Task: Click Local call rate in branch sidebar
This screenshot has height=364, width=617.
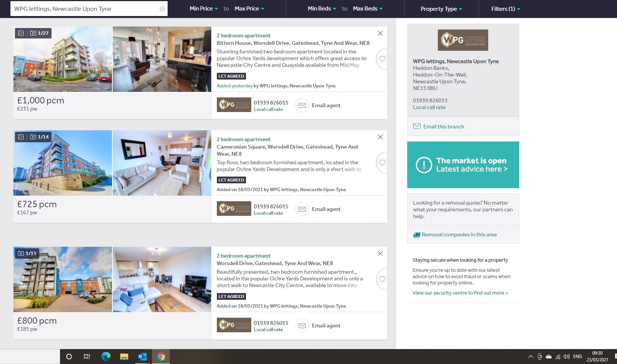Action: [x=429, y=107]
